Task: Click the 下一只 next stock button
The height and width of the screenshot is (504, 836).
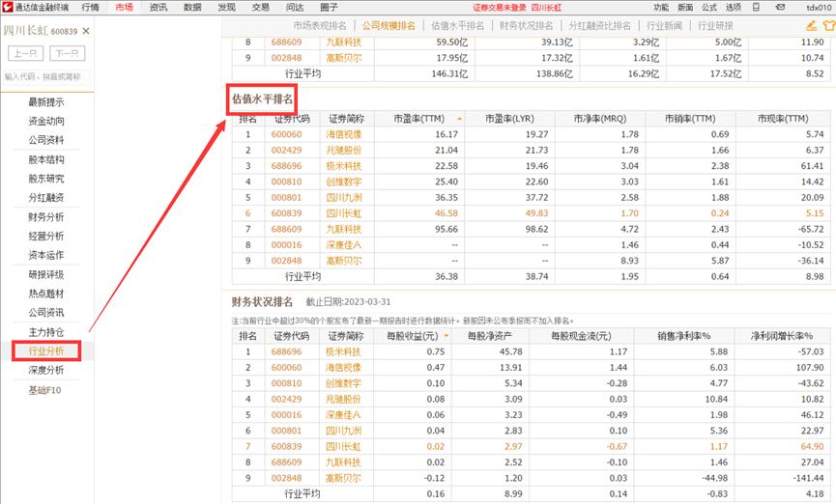Action: click(68, 53)
